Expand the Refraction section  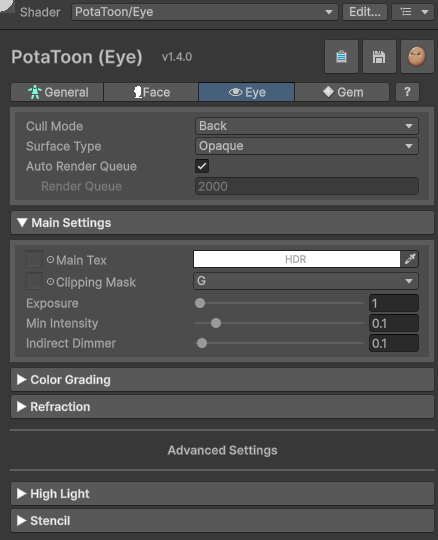pos(222,407)
